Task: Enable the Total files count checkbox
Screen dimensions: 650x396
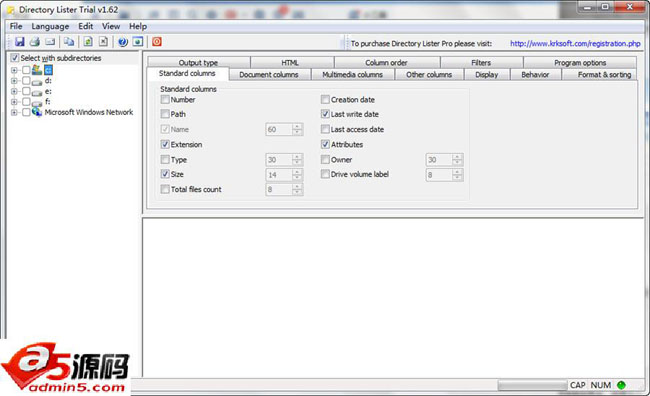Action: pos(165,189)
